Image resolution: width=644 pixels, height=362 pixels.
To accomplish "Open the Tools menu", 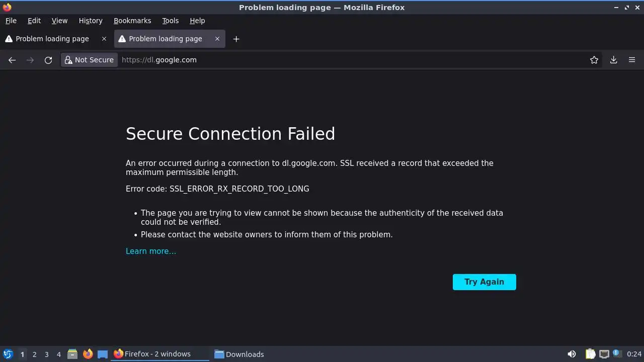I will [170, 21].
